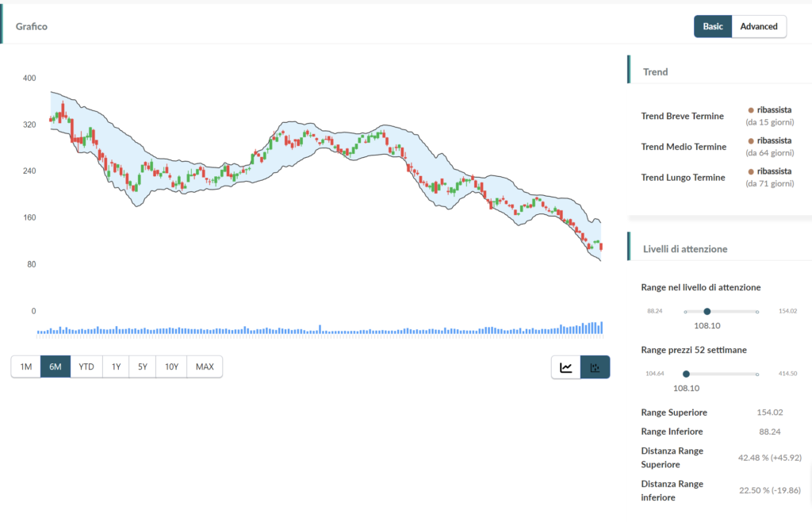Click the Grafico section heading
The height and width of the screenshot is (522, 812).
[x=32, y=26]
